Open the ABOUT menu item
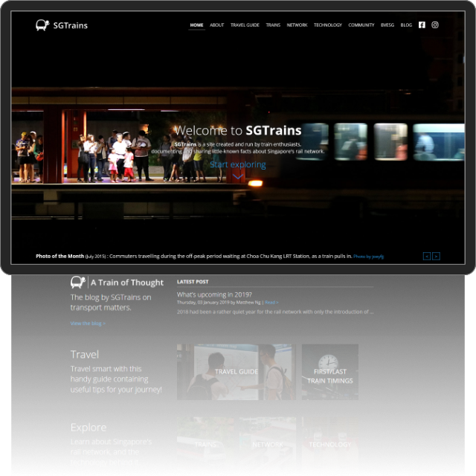The height and width of the screenshot is (476, 476). (x=216, y=25)
